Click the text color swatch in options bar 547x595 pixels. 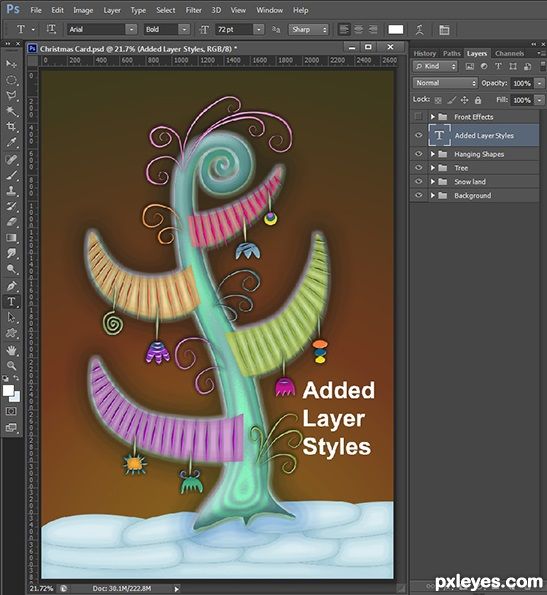coord(396,30)
